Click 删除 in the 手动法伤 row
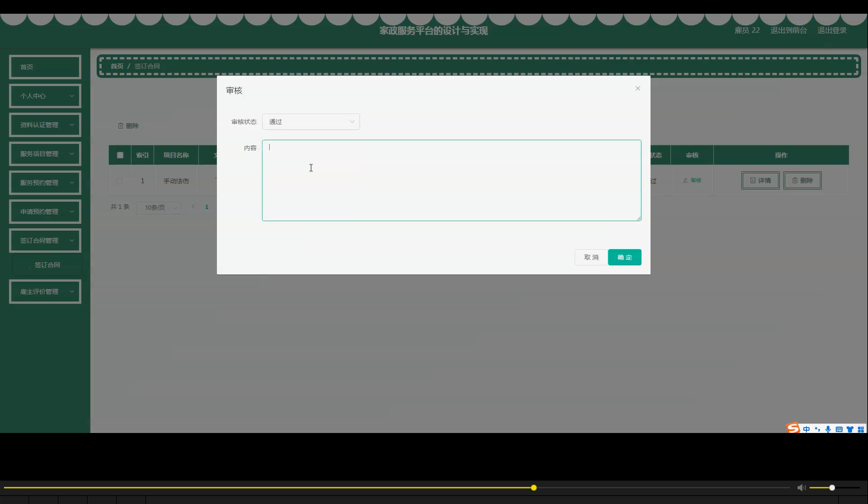Viewport: 868px width, 504px height. coord(802,180)
